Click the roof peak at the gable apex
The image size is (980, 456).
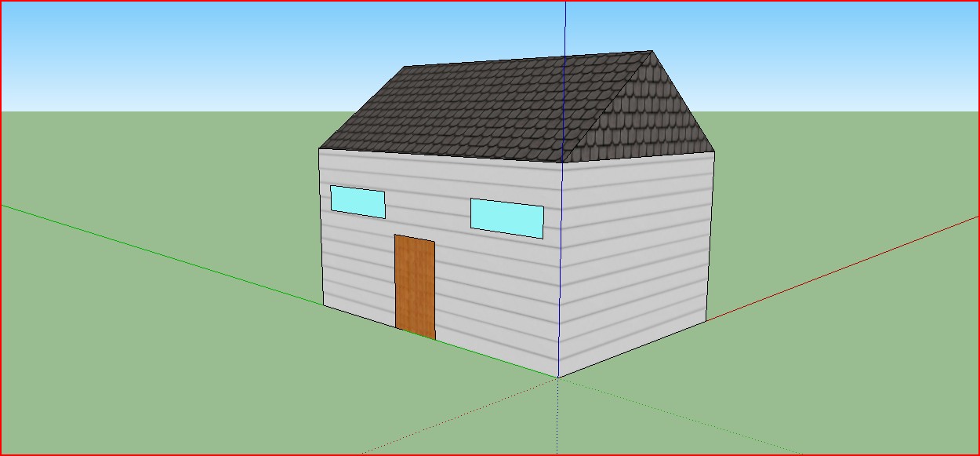point(651,52)
